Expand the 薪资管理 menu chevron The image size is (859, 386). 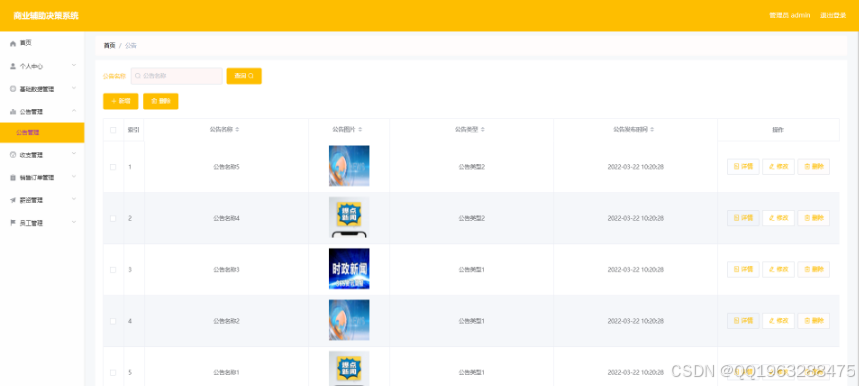tap(74, 200)
